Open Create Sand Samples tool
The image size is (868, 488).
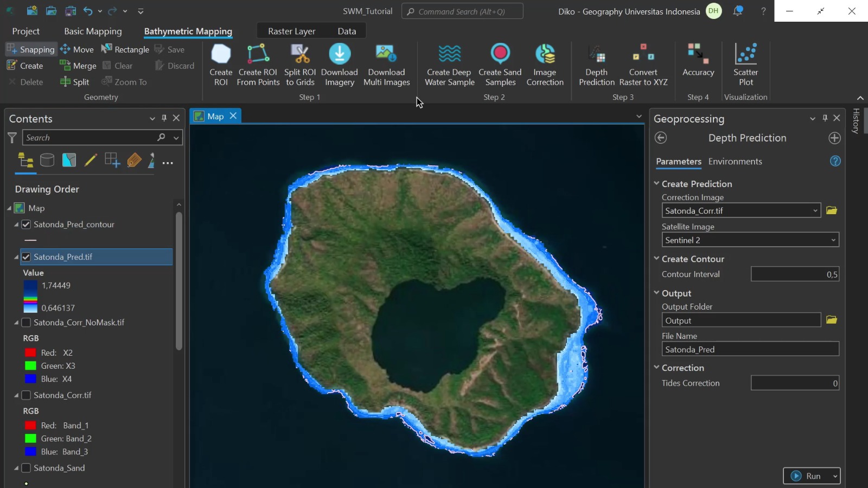click(500, 65)
